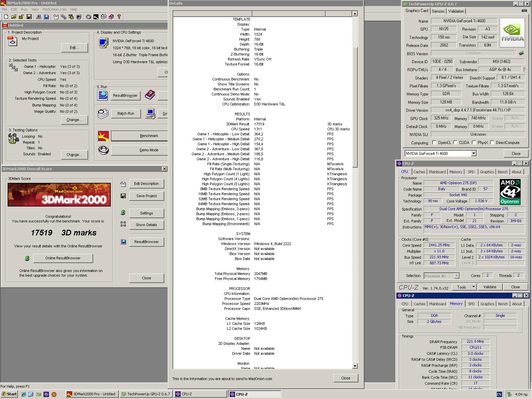The height and width of the screenshot is (399, 532).
Task: Click the Project Description toolbar icon
Action: point(56,17)
